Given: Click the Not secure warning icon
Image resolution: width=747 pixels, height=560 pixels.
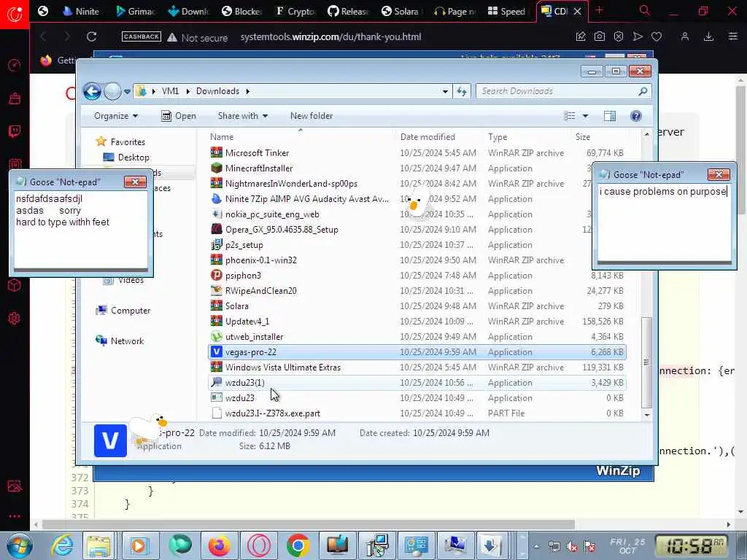Looking at the screenshot, I should (172, 37).
